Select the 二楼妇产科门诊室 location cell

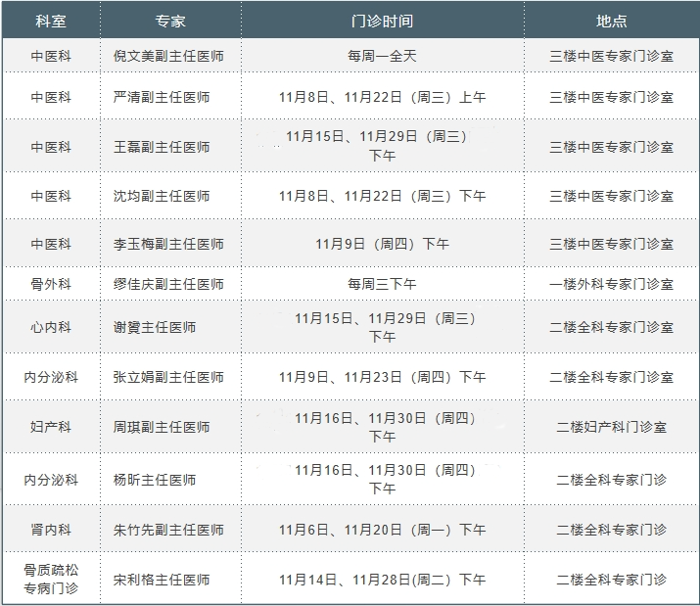611,427
